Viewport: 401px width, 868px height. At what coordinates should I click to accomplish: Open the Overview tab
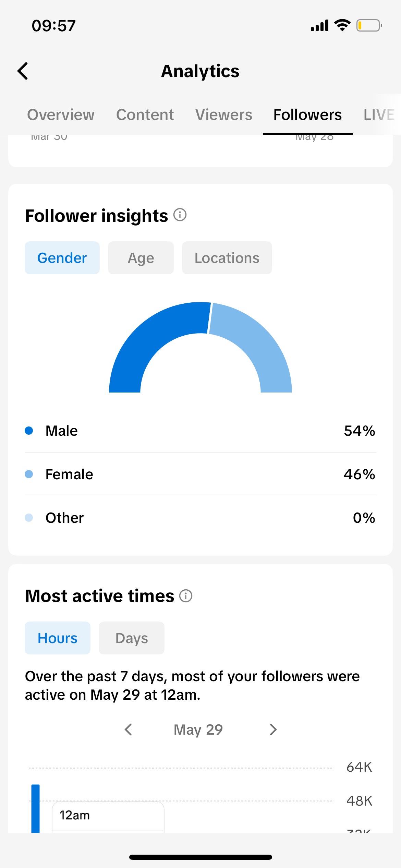coord(61,114)
